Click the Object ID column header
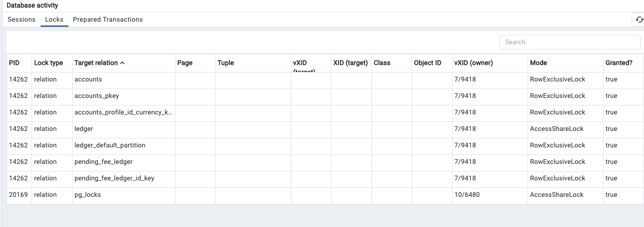644x227 pixels. [x=428, y=63]
